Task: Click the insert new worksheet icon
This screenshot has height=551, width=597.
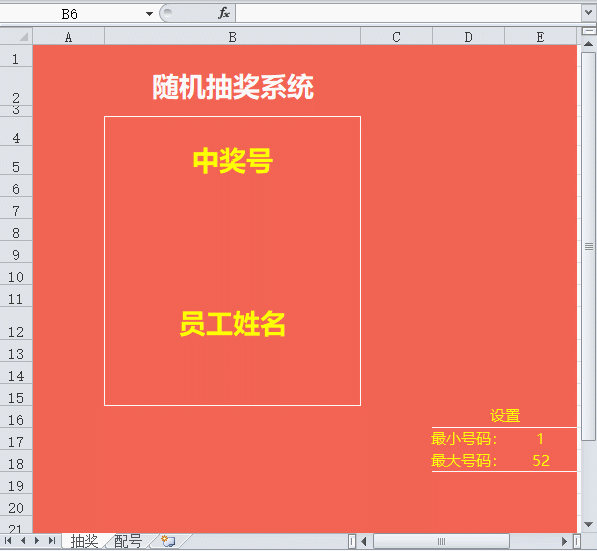Action: point(168,541)
